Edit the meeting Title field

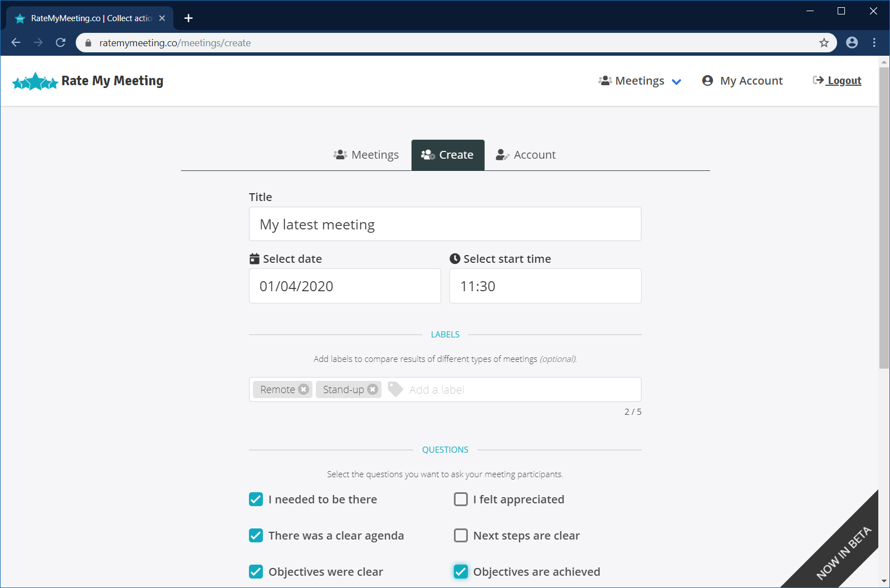445,224
